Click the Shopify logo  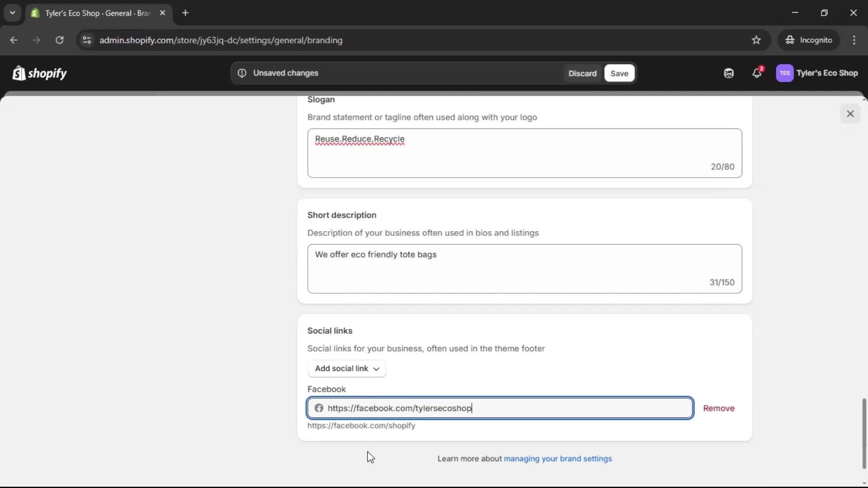[x=39, y=73]
